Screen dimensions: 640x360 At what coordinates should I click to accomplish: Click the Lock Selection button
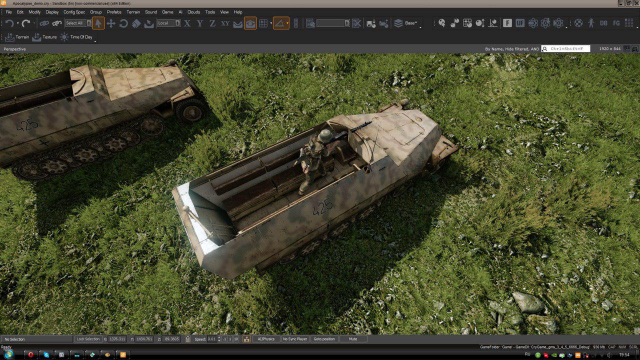88,339
